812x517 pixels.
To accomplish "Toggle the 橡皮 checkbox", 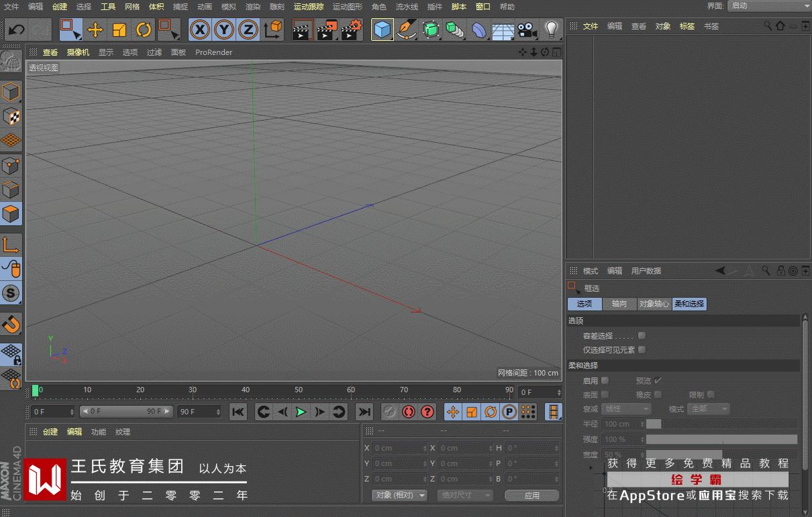I will [x=658, y=394].
